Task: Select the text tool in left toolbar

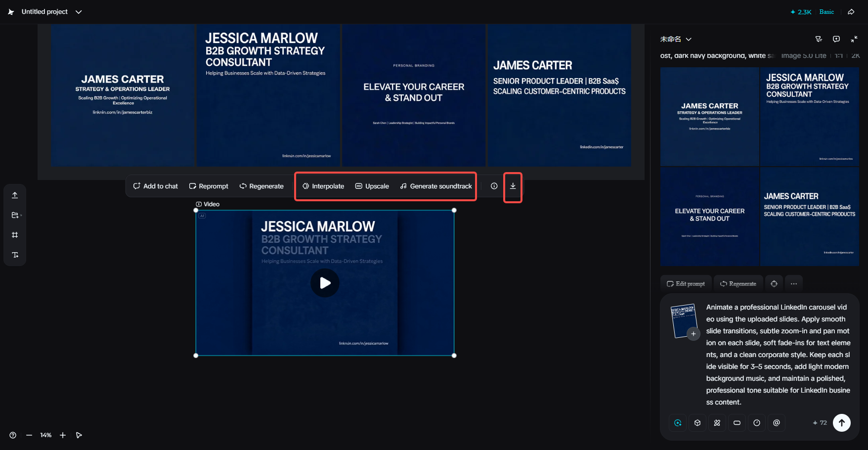Action: (x=15, y=255)
